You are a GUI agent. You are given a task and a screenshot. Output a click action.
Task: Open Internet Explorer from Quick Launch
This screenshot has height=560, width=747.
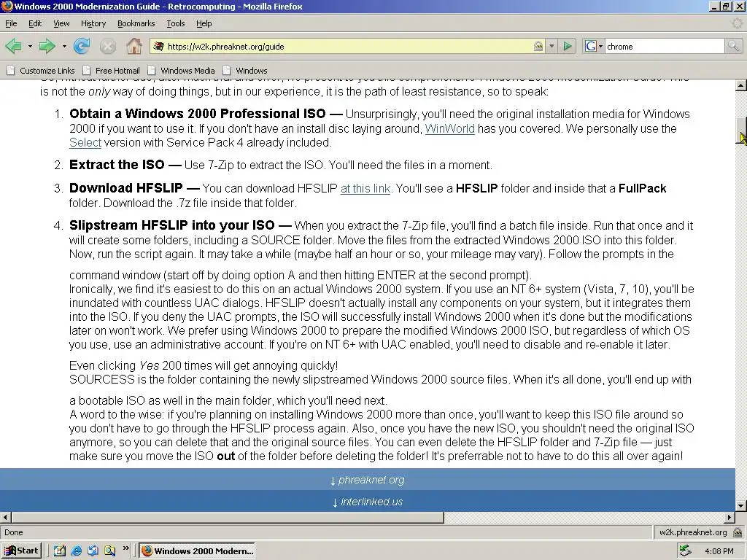pos(76,551)
